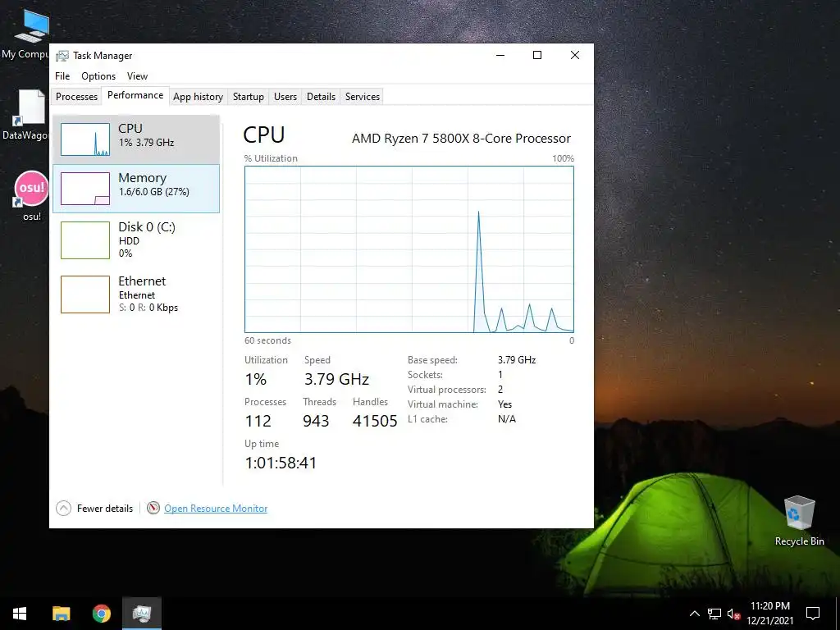The height and width of the screenshot is (630, 840).
Task: Open the Windows Start menu
Action: (x=20, y=614)
